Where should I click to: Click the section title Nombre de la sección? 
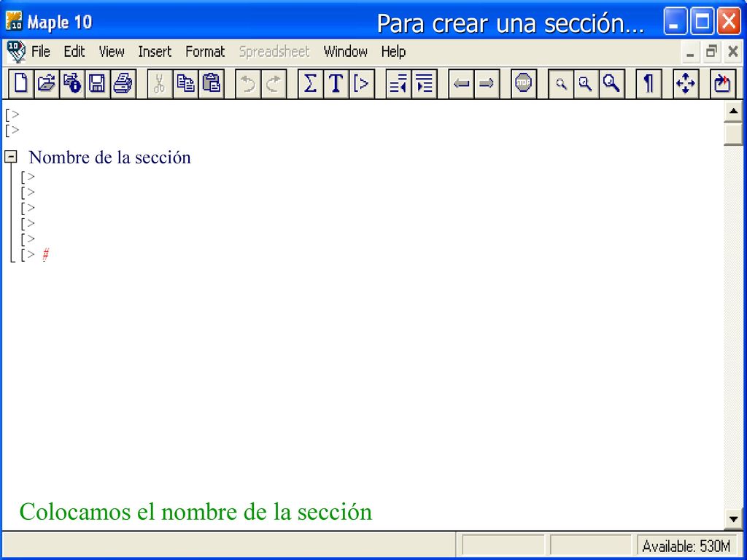109,157
